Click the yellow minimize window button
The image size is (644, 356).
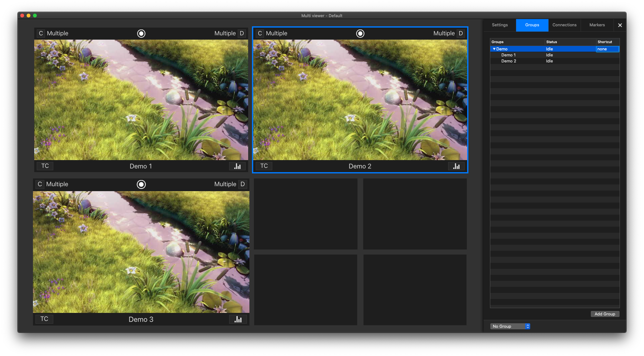tap(29, 16)
